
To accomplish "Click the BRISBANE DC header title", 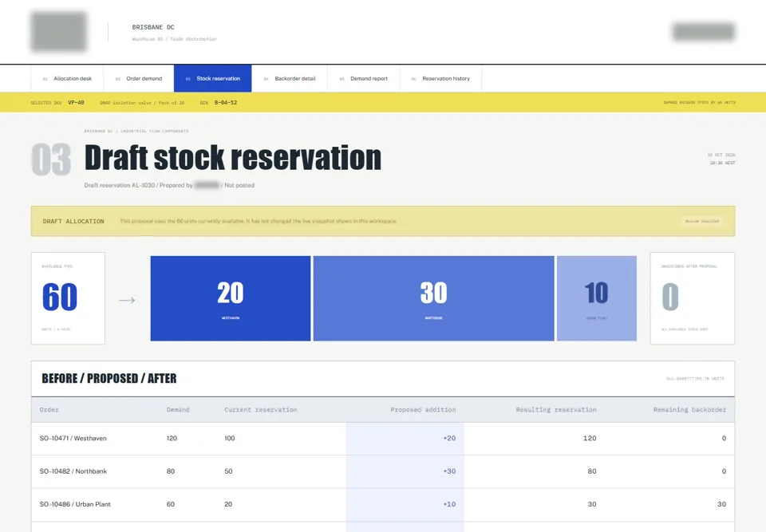I will click(x=153, y=27).
